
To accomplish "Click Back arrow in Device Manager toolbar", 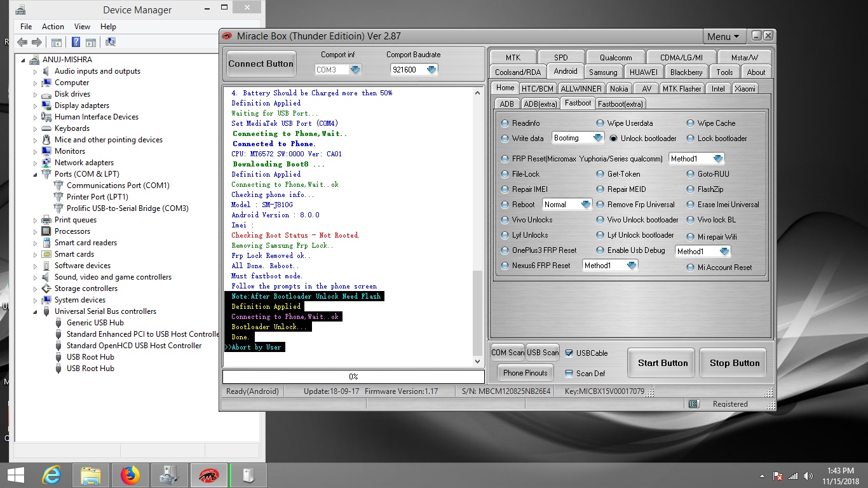I will (x=22, y=42).
